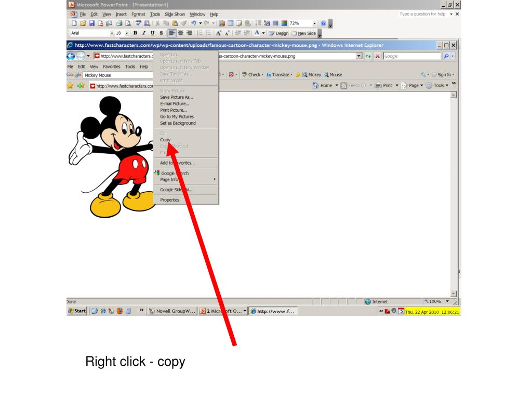The width and height of the screenshot is (532, 399).
Task: Open the IE 100% zoom level dropdown
Action: point(447,301)
